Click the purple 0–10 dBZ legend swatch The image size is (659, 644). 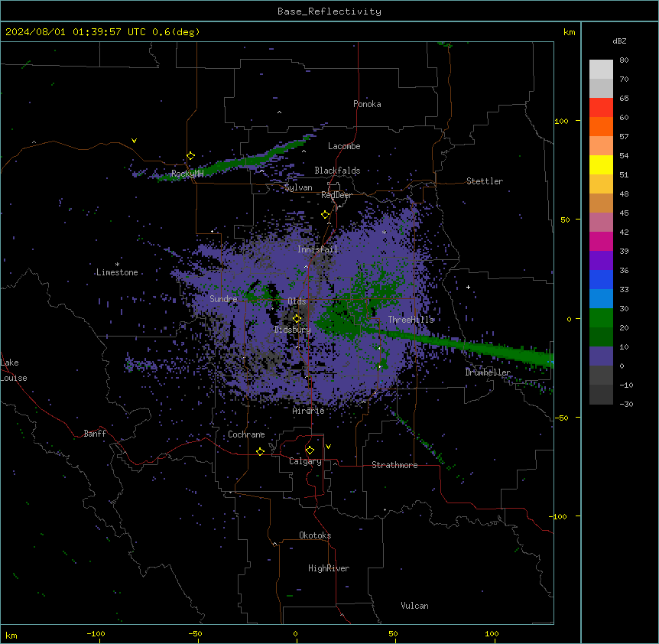point(601,356)
